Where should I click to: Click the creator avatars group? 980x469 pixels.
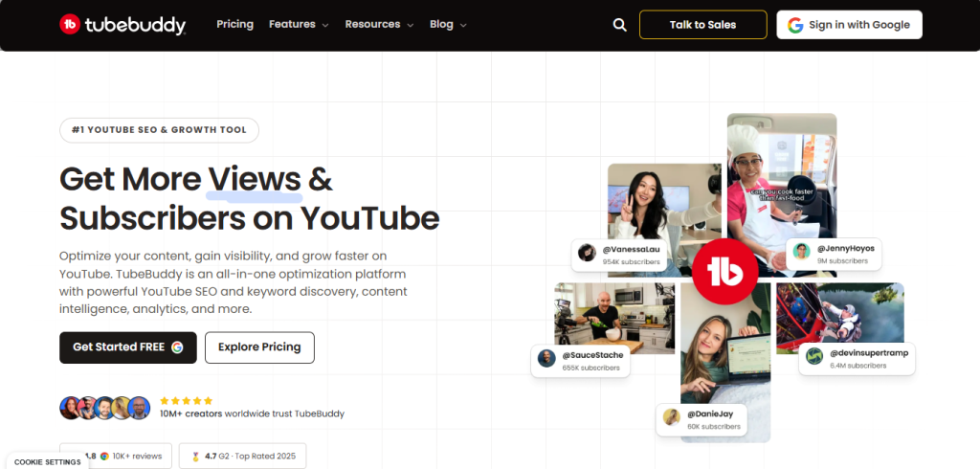coord(105,408)
